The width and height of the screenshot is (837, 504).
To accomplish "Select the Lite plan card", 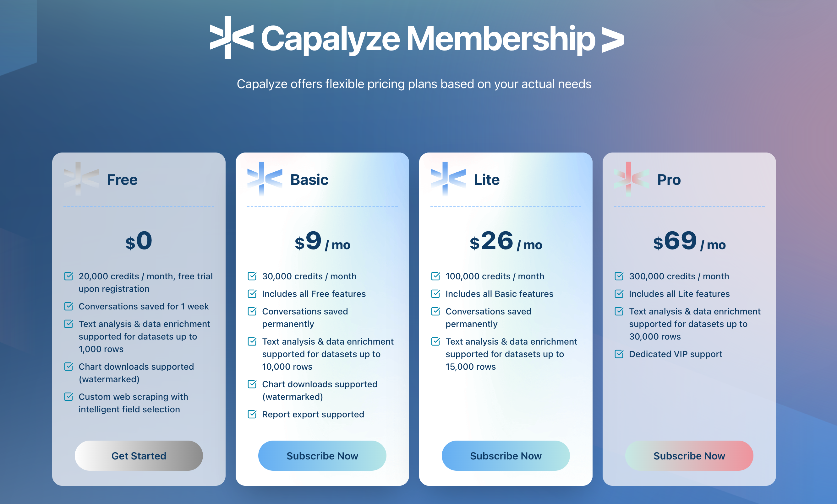I will (x=506, y=407).
